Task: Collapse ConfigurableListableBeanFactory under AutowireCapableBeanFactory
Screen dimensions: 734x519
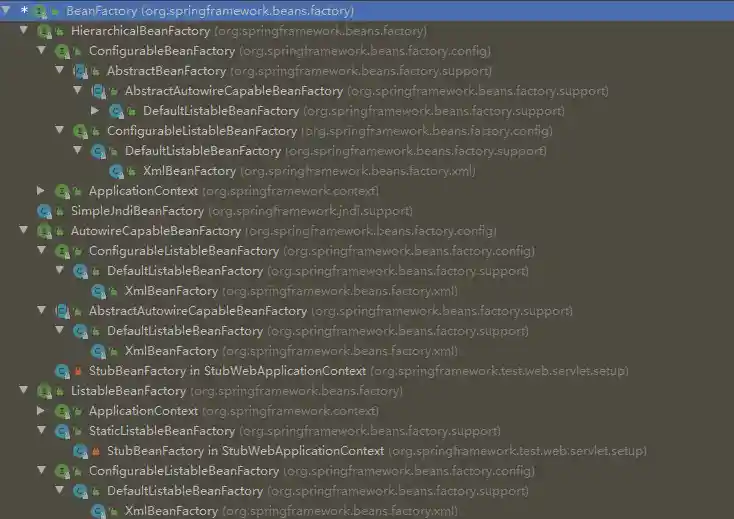Action: (42, 250)
